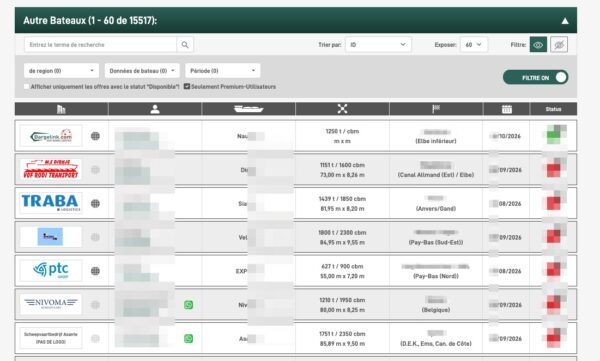600x361 pixels.
Task: Open 'Données de bateau (0)' dropdown
Action: [x=142, y=71]
